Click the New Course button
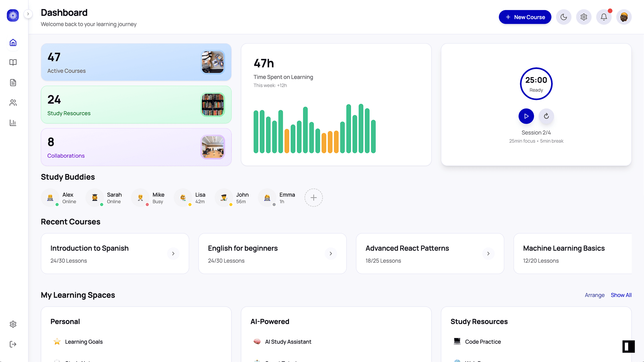Screen dimensions: 644x362 525,17
